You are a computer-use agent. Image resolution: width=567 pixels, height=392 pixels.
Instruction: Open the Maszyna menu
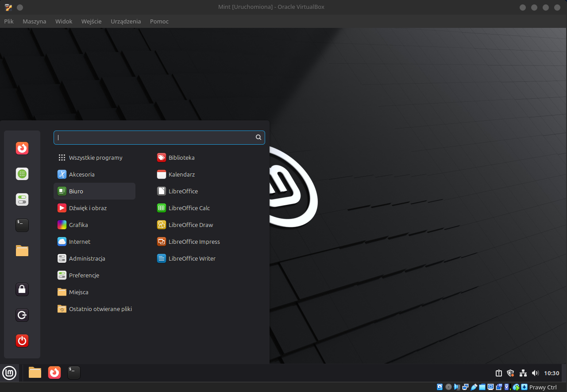(x=35, y=21)
